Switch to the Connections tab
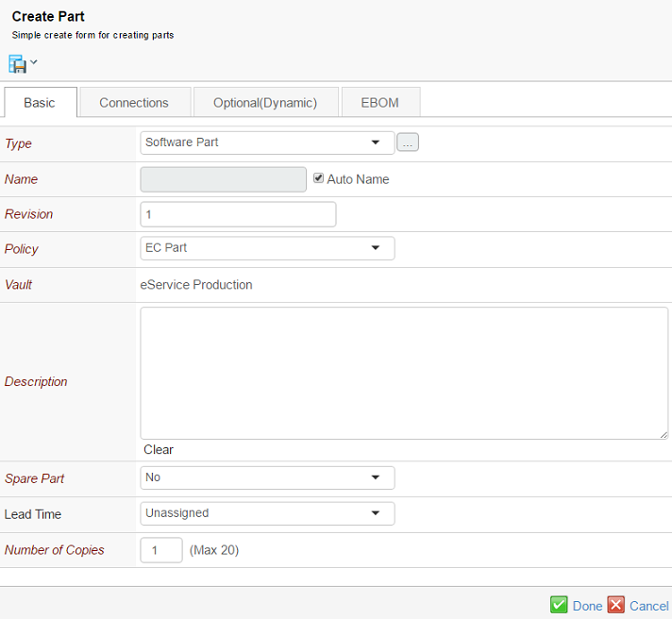 [134, 103]
